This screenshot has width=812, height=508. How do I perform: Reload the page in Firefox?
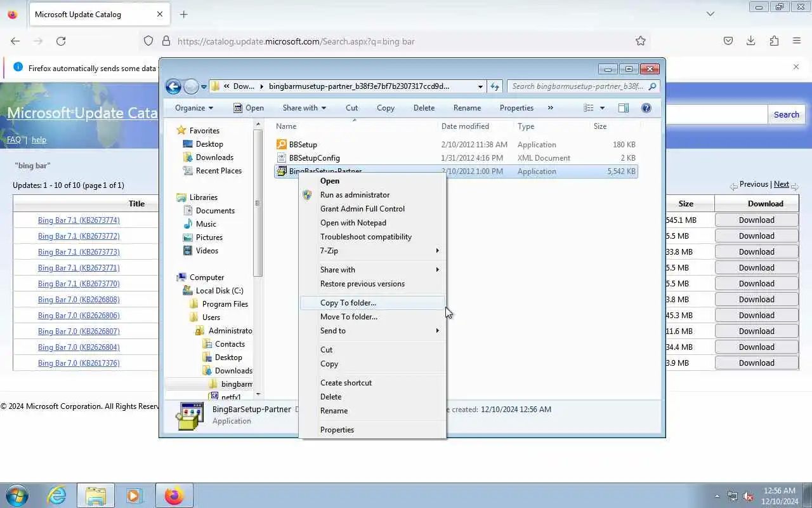pos(61,41)
